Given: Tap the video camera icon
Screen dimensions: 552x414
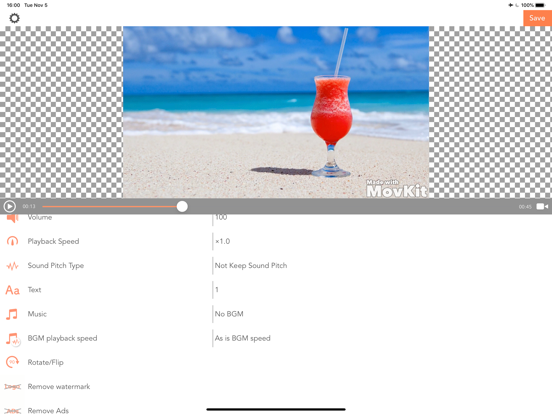Looking at the screenshot, I should click(542, 206).
